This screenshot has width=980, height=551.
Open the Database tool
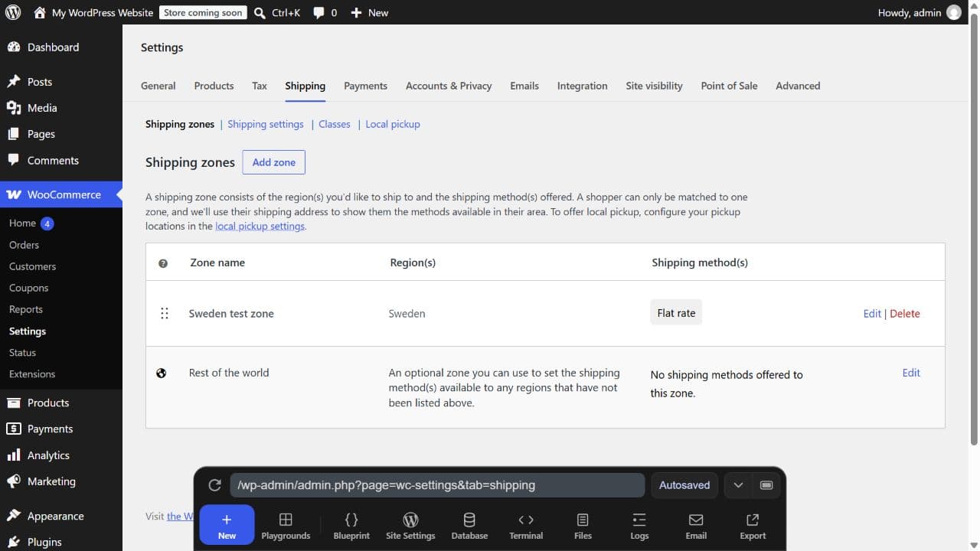click(469, 527)
